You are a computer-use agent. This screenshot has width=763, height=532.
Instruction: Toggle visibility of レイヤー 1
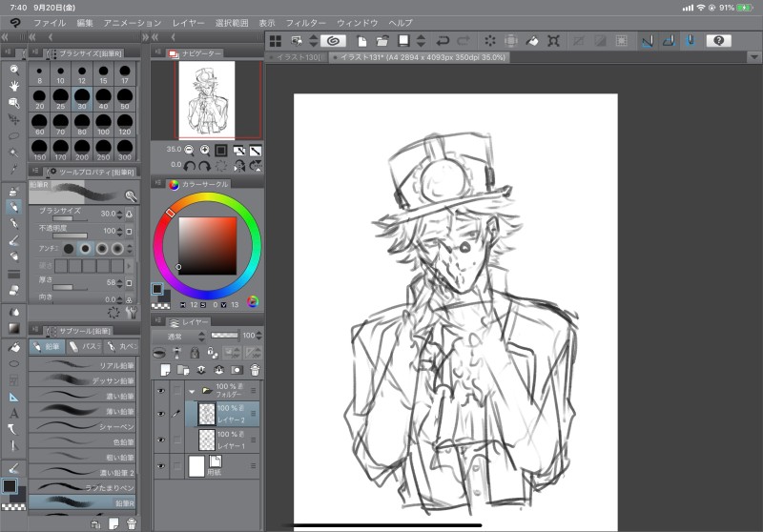(x=161, y=440)
